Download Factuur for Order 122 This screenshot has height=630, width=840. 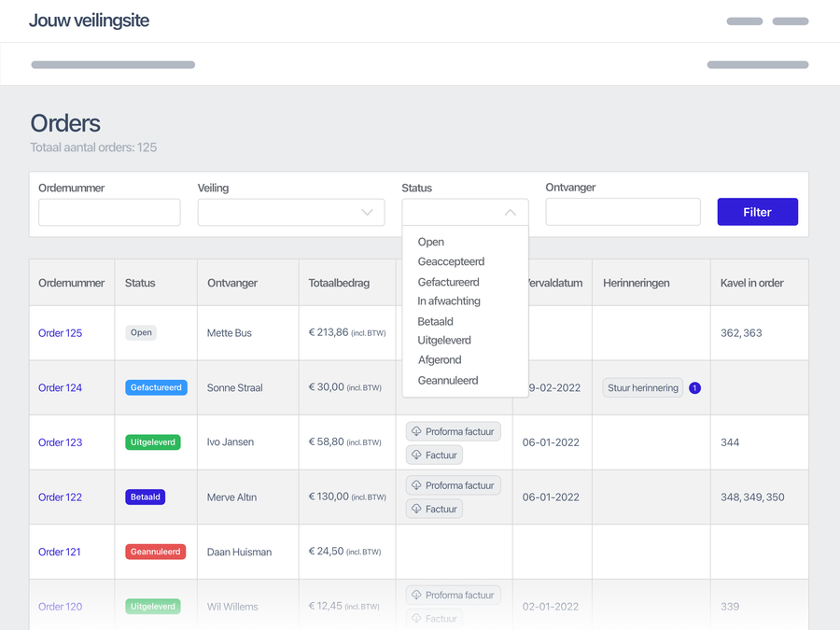(435, 510)
